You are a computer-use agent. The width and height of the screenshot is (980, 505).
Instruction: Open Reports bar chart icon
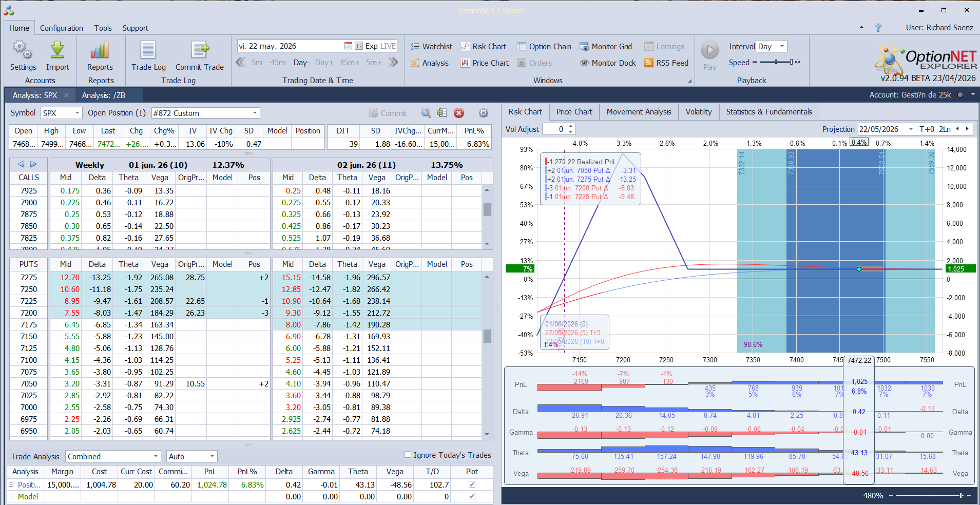point(100,50)
